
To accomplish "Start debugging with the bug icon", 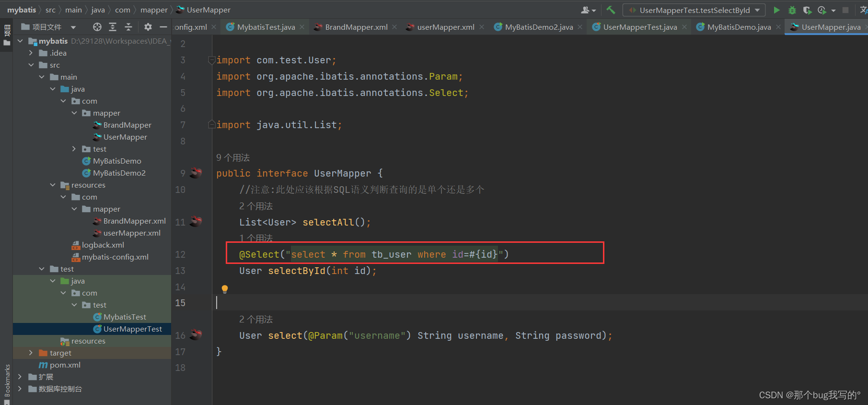I will (x=792, y=10).
